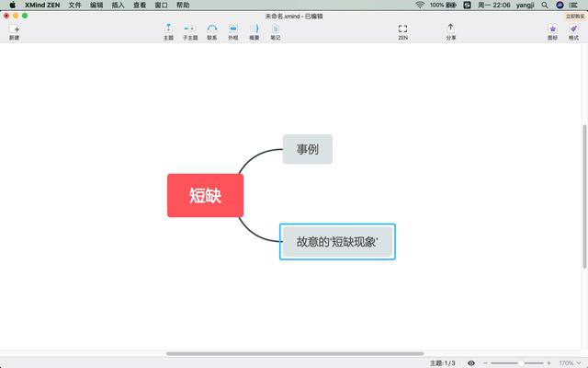Open the 查看 (View) menu

[x=140, y=5]
